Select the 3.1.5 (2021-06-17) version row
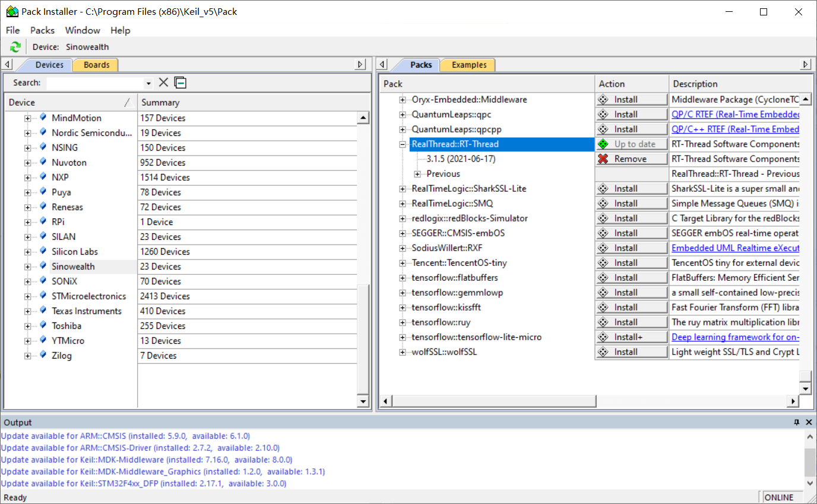This screenshot has width=817, height=504. 461,159
